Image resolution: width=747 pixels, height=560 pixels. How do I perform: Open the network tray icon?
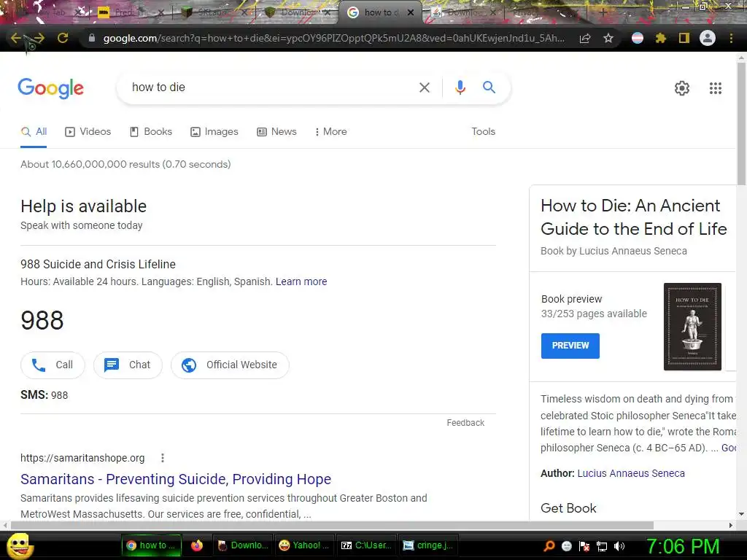click(602, 546)
